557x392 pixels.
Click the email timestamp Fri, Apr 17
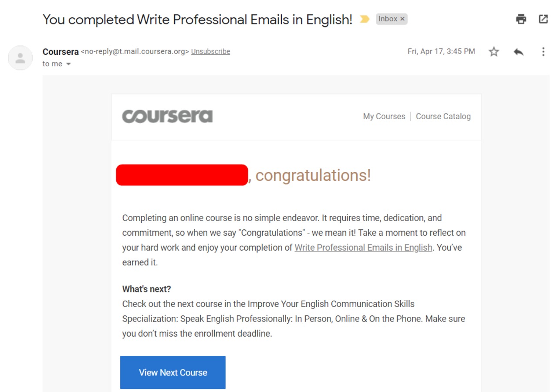coord(441,51)
